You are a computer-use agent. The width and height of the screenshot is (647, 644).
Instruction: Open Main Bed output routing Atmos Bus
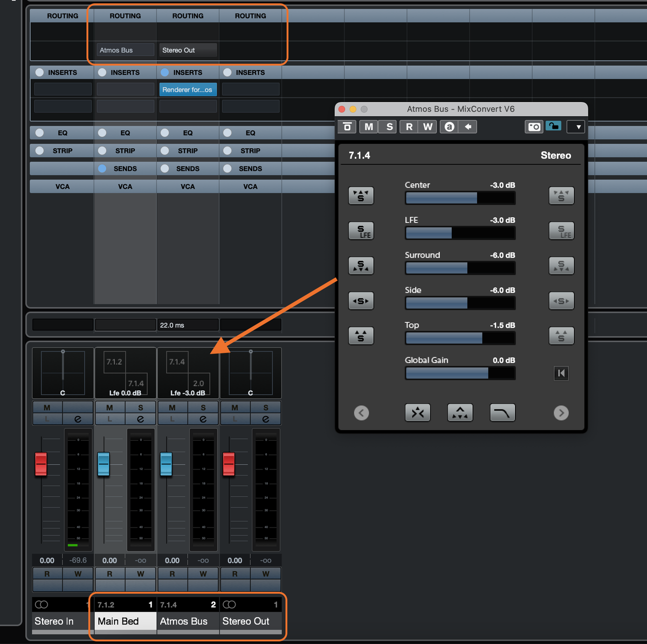coord(125,50)
